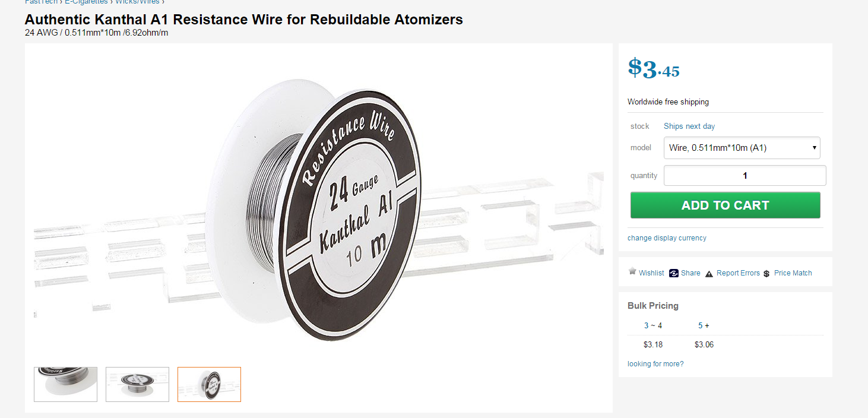Click the "looking for more?" link

(655, 364)
